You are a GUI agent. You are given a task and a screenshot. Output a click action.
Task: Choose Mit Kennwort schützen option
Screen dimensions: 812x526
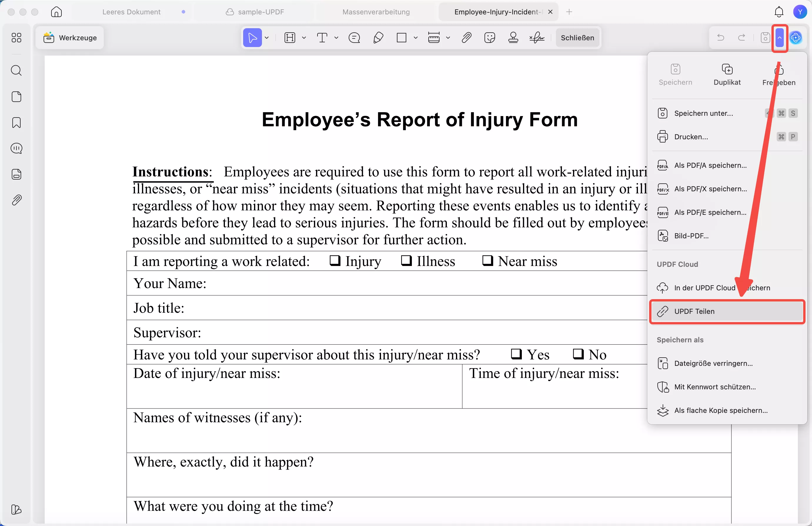click(715, 387)
